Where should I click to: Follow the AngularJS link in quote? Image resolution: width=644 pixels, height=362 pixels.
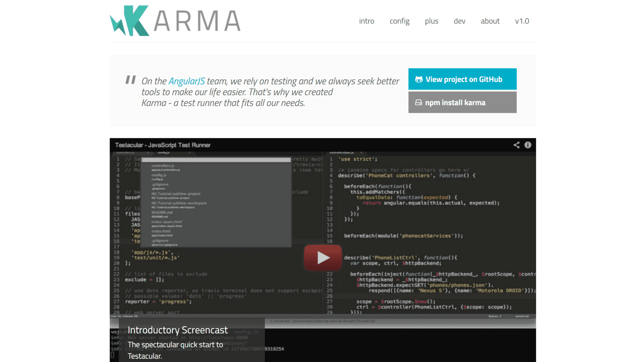[186, 81]
